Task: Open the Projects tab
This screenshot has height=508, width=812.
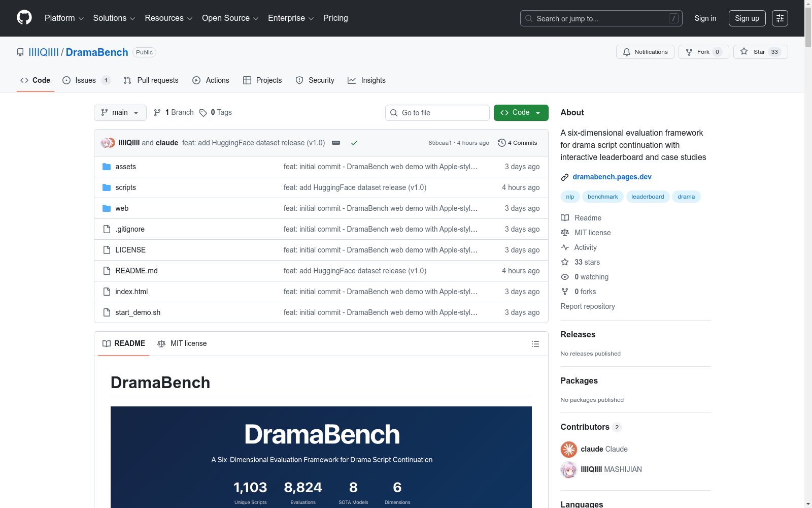Action: 262,80
